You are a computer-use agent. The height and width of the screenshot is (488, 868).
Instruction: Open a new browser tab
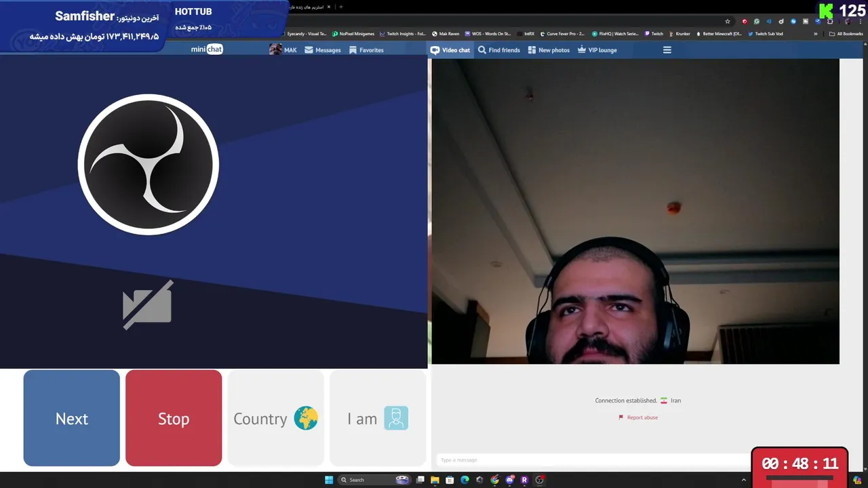point(340,7)
